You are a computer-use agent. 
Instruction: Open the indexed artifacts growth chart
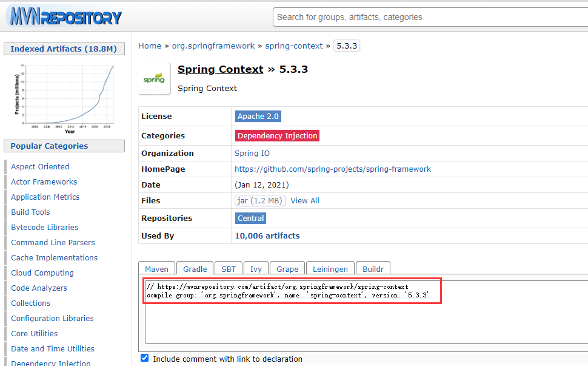tap(64, 98)
